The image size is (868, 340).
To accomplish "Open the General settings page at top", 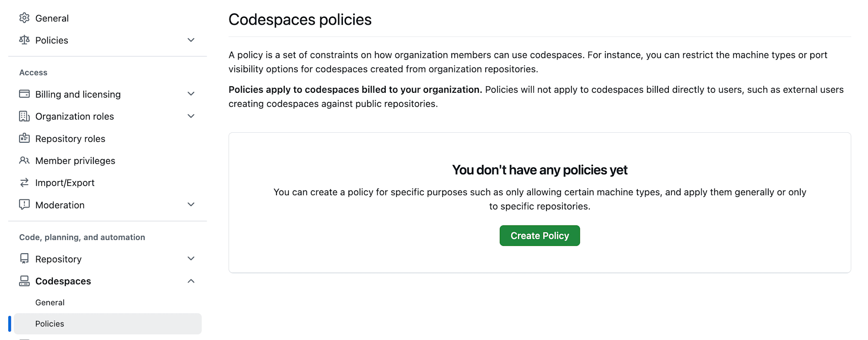I will click(108, 18).
